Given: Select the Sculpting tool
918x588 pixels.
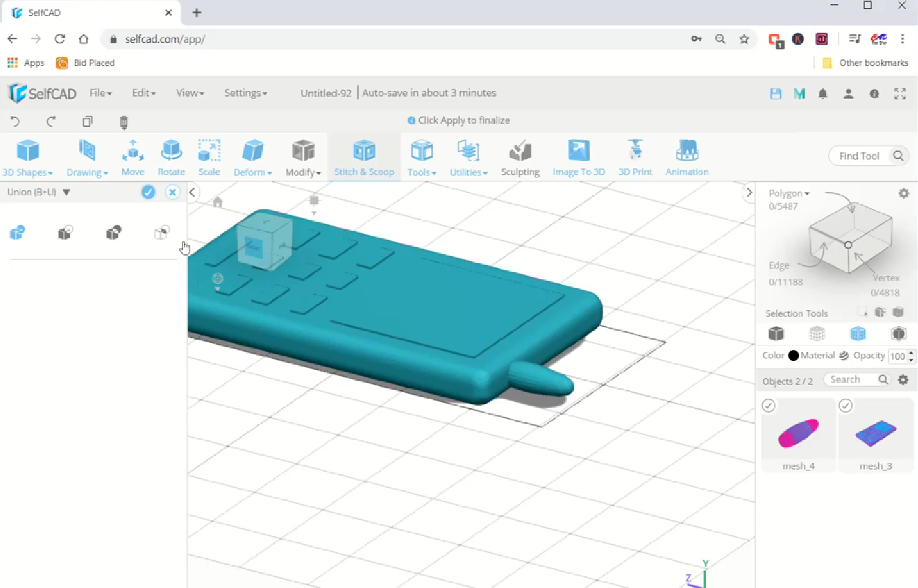Looking at the screenshot, I should (520, 158).
